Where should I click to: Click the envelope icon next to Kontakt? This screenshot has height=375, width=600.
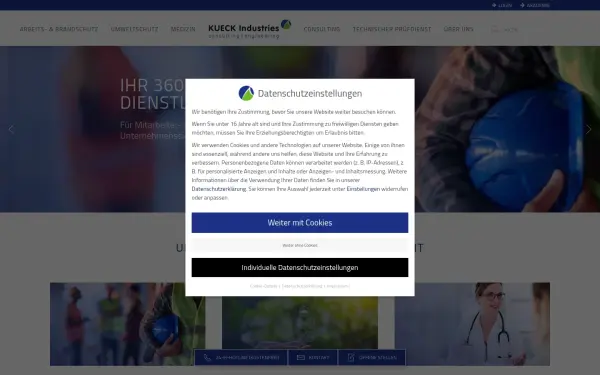[x=301, y=357]
